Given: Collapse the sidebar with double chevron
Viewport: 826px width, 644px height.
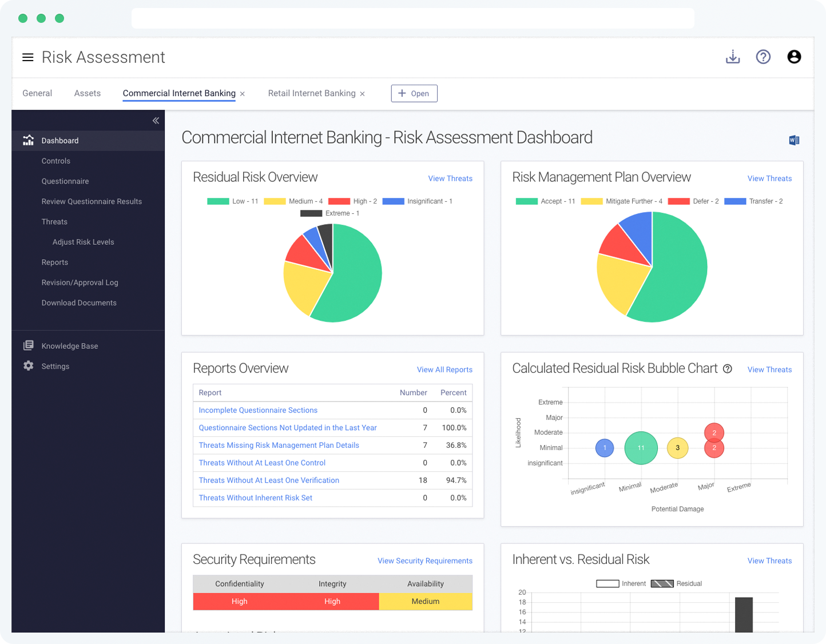Looking at the screenshot, I should pos(156,121).
